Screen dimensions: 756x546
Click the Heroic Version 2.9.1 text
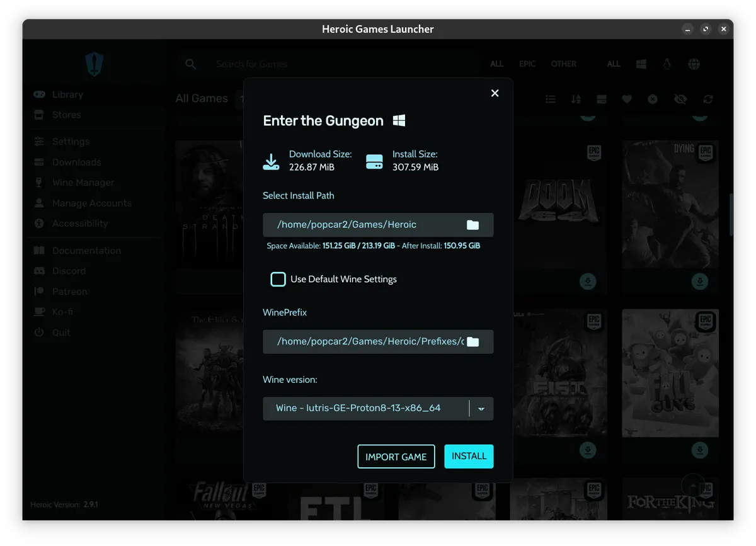(x=64, y=504)
